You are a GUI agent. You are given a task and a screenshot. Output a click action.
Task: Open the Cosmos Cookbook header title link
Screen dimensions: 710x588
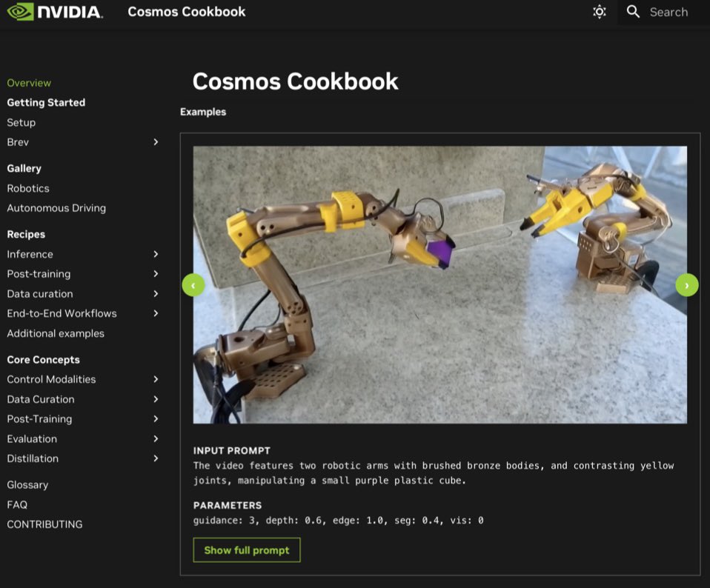187,12
